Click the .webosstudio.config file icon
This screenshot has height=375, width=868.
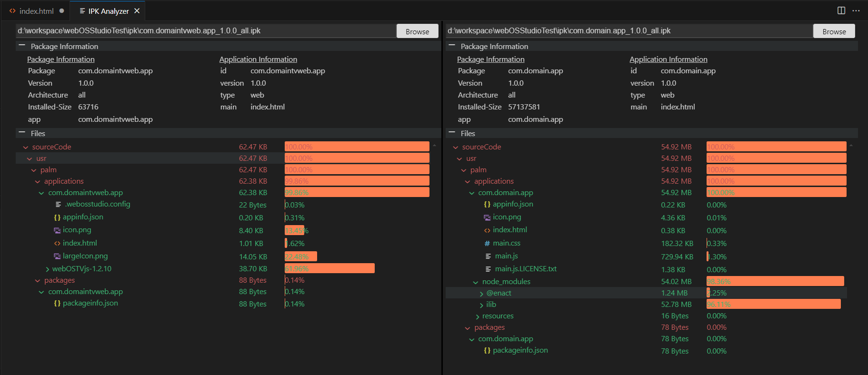tap(58, 205)
